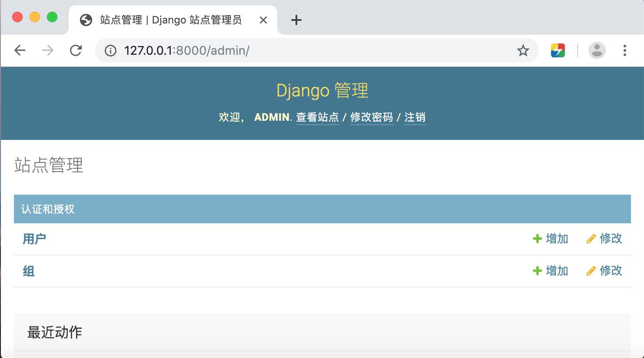Reload the admin page

click(x=76, y=50)
